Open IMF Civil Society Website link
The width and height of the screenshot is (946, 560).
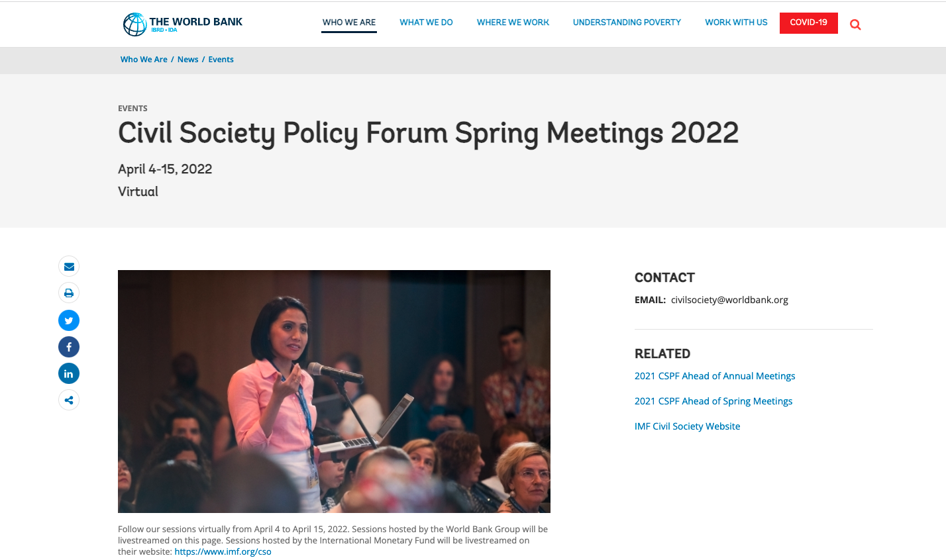[x=687, y=426]
